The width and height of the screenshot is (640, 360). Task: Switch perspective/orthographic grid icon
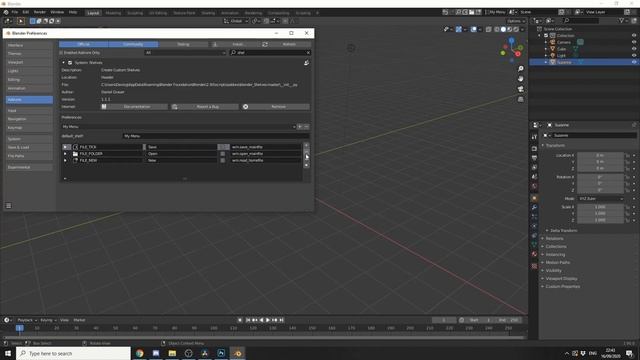520,99
